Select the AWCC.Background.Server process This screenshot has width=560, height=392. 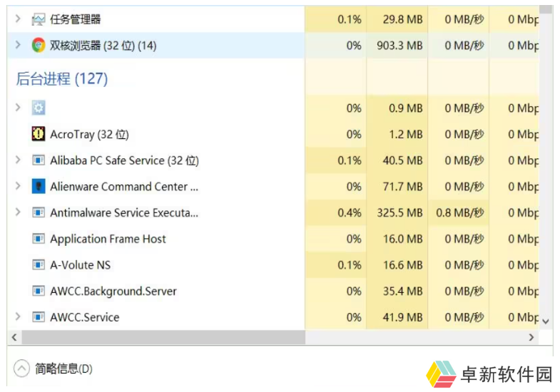pyautogui.click(x=113, y=291)
